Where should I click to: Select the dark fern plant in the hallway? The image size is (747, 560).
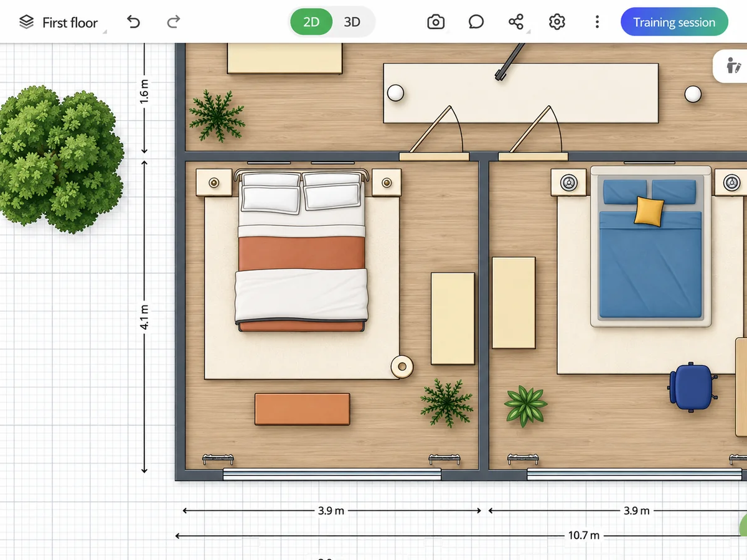[216, 116]
